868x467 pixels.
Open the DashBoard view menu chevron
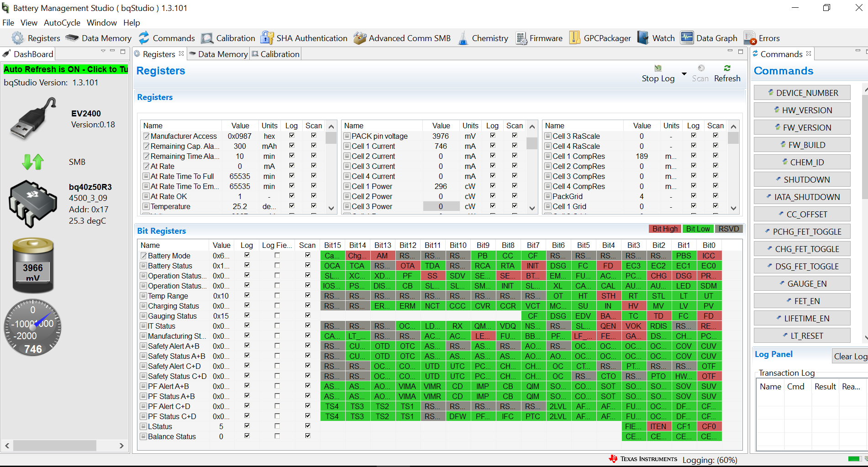point(103,51)
